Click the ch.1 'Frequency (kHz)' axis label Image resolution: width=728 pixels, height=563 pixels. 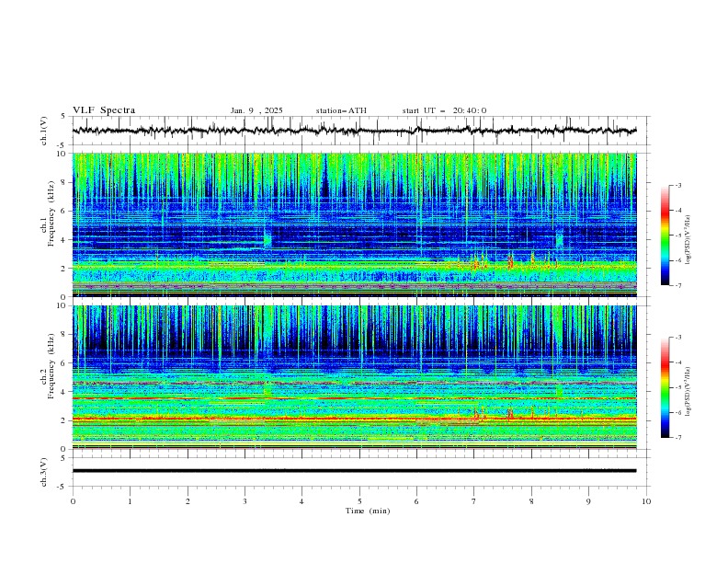tap(51, 214)
